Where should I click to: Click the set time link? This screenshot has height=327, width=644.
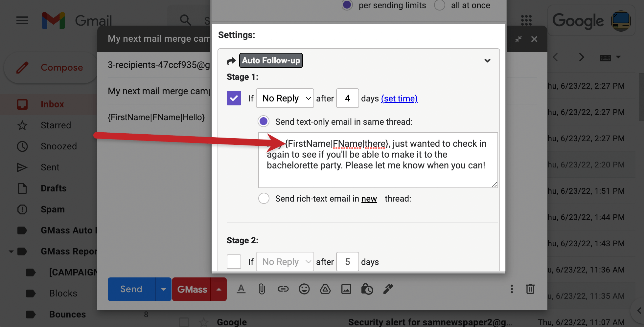tap(399, 98)
